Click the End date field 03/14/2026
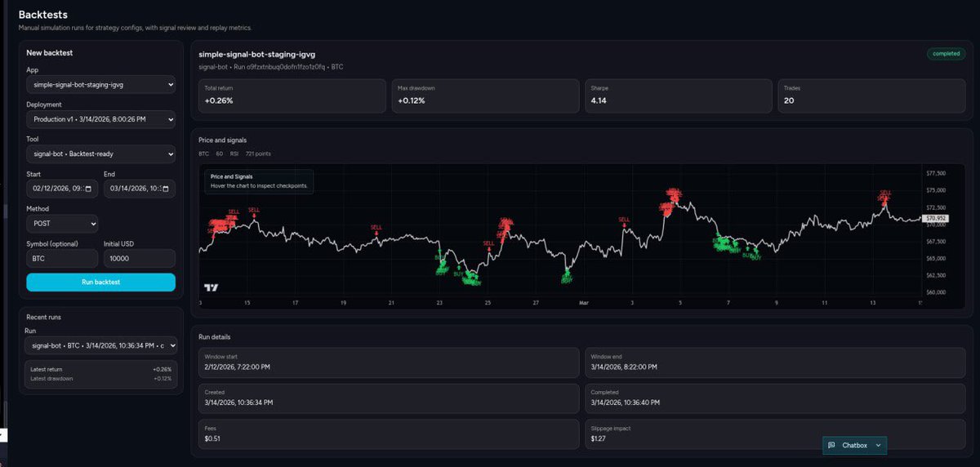Image resolution: width=980 pixels, height=467 pixels. tap(140, 189)
